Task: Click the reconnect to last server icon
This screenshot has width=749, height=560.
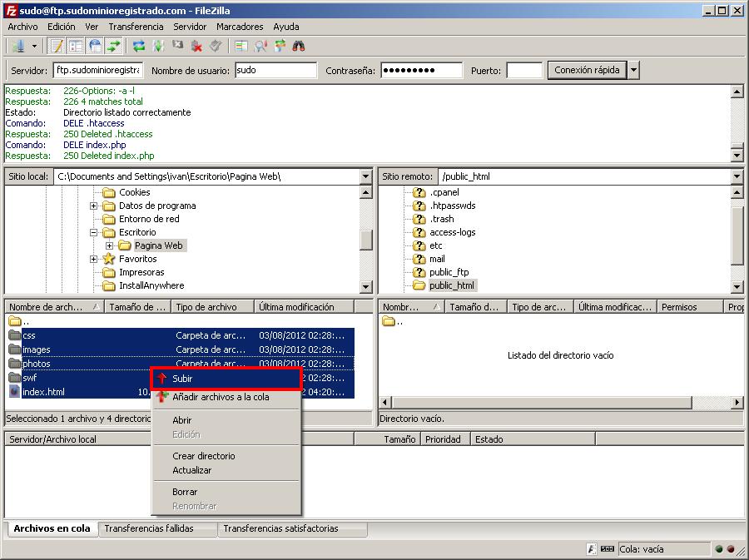Action: pos(216,46)
